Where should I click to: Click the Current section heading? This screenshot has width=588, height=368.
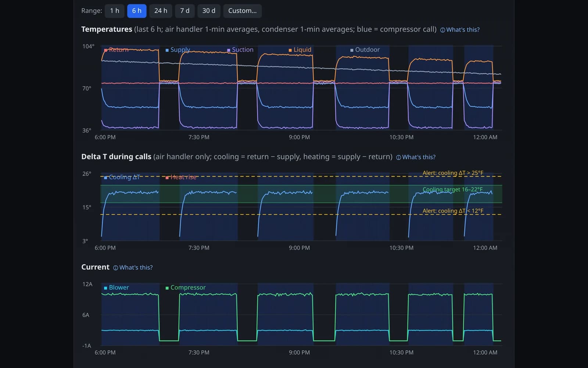95,267
